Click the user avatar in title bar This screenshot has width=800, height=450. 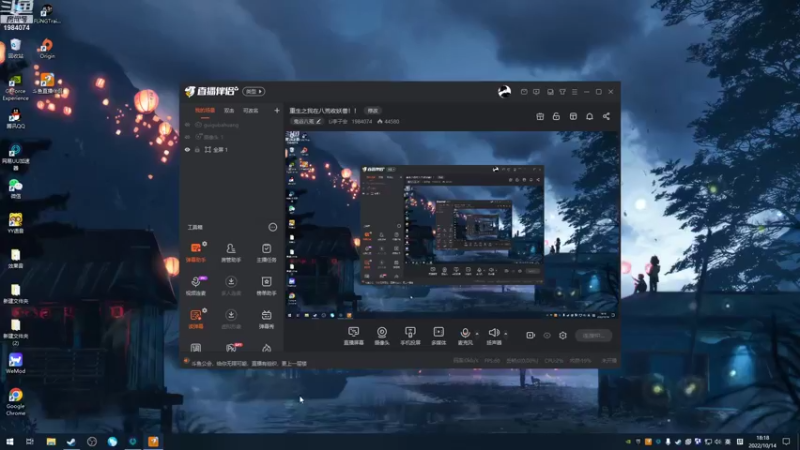[504, 92]
